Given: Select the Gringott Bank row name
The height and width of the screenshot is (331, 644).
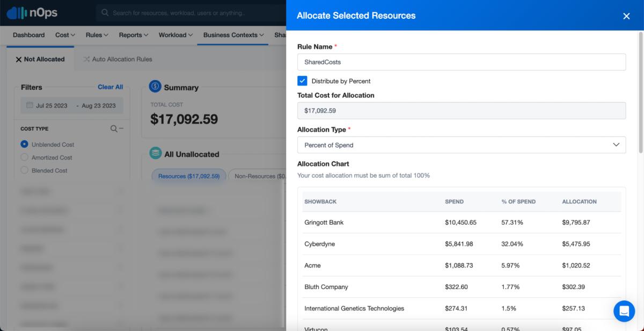Looking at the screenshot, I should click(x=324, y=222).
